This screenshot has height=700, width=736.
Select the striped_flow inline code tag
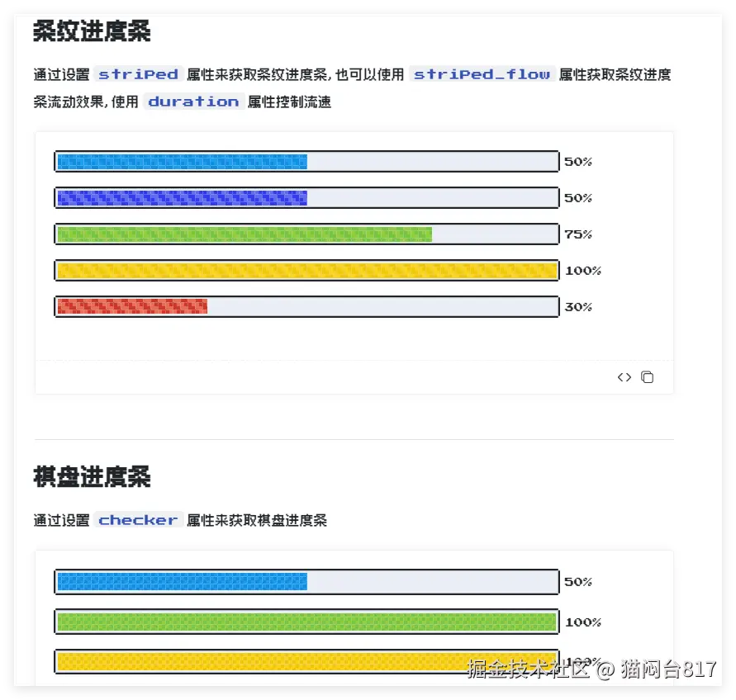[x=482, y=74]
